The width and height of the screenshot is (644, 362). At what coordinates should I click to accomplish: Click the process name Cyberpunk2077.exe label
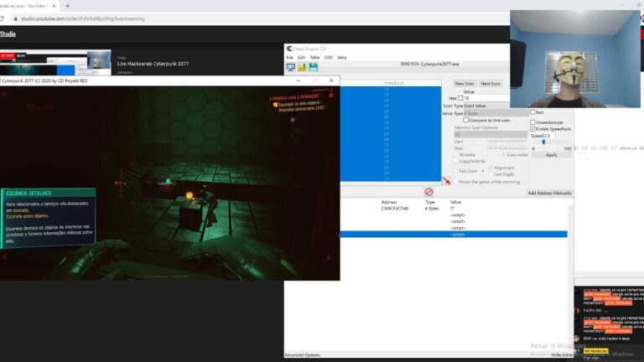(x=429, y=64)
